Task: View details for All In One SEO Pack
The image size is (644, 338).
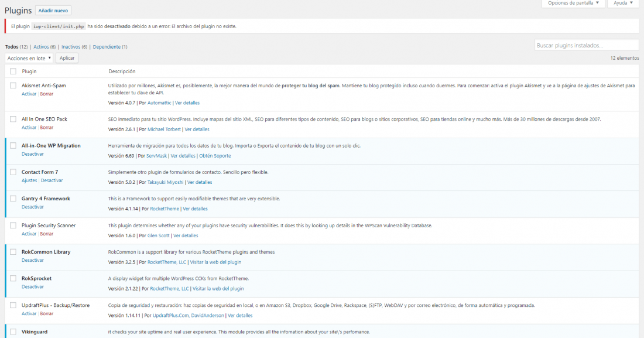Action: pos(197,129)
